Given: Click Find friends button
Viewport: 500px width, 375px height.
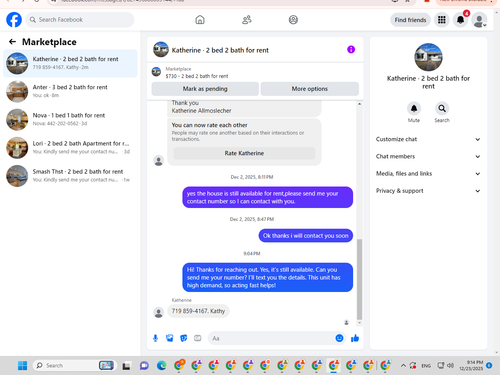Looking at the screenshot, I should click(410, 20).
